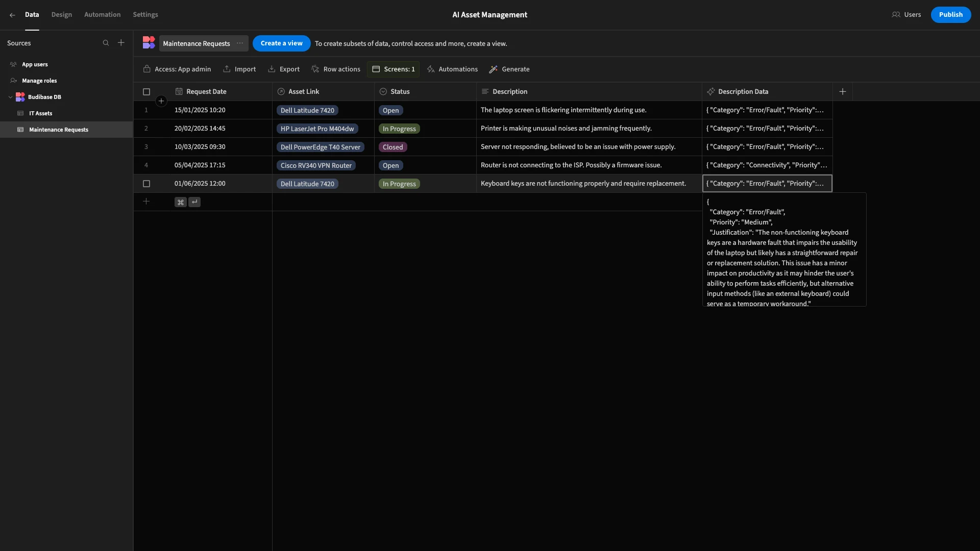This screenshot has width=980, height=551.
Task: Click the enter key shortcut icon
Action: click(x=194, y=202)
